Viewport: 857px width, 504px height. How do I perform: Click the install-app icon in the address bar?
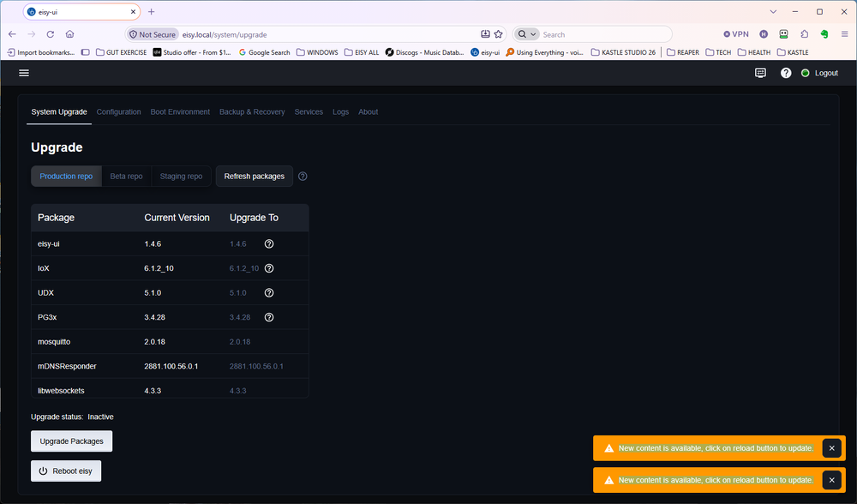[485, 34]
